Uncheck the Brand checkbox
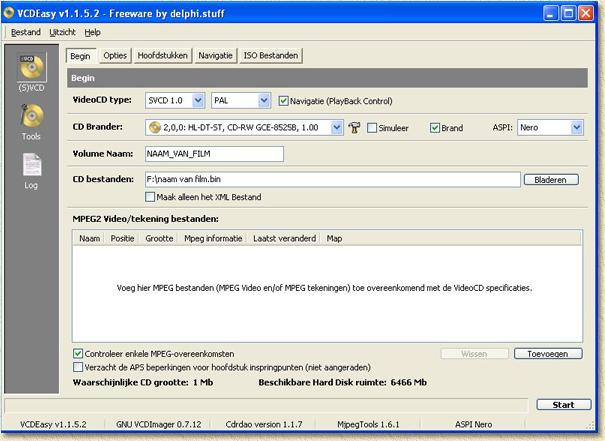 click(435, 128)
